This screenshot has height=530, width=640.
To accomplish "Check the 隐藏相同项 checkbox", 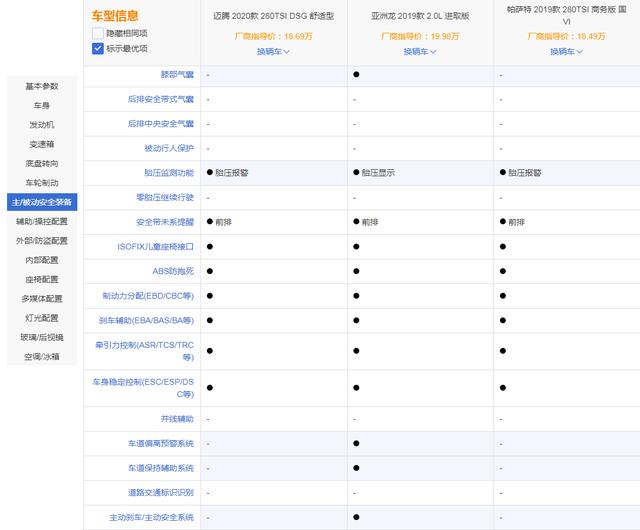I will [97, 33].
